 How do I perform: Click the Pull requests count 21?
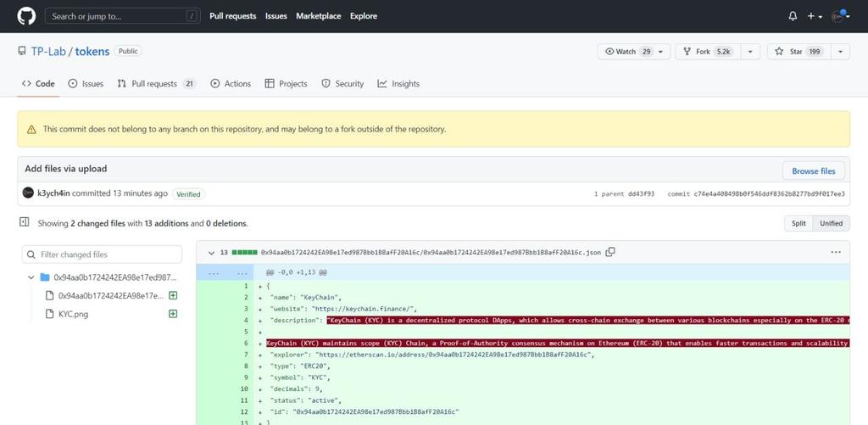tap(189, 84)
